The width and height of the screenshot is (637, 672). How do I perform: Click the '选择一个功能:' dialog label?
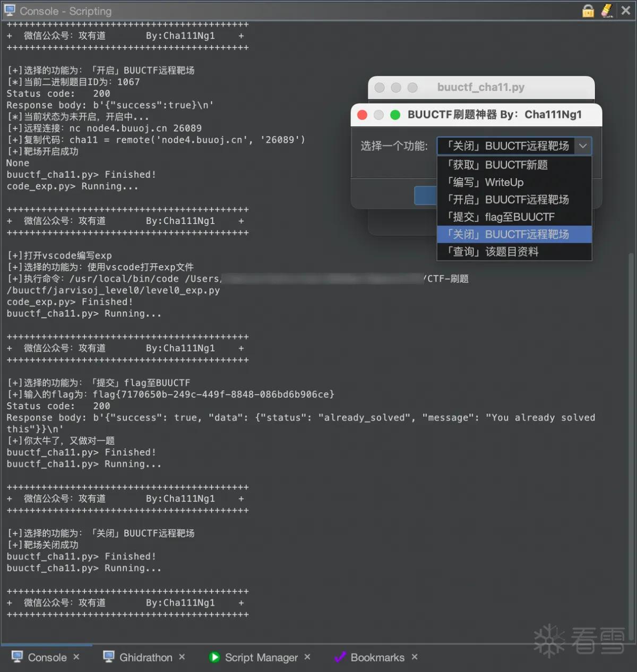point(394,146)
